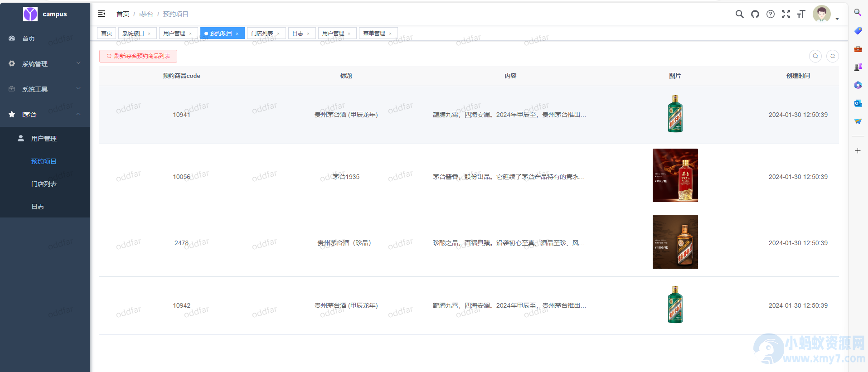Click the round search toggle above table
The image size is (868, 372).
coord(815,56)
